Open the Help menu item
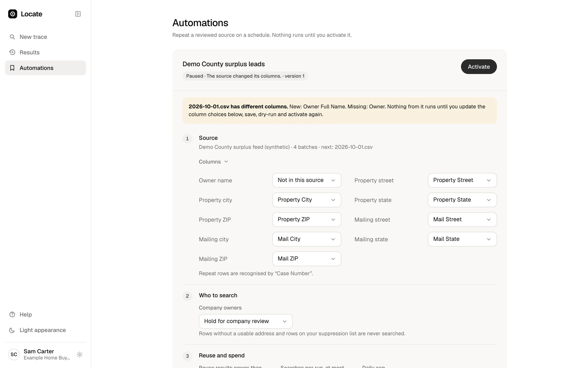This screenshot has height=368, width=588. (x=46, y=314)
